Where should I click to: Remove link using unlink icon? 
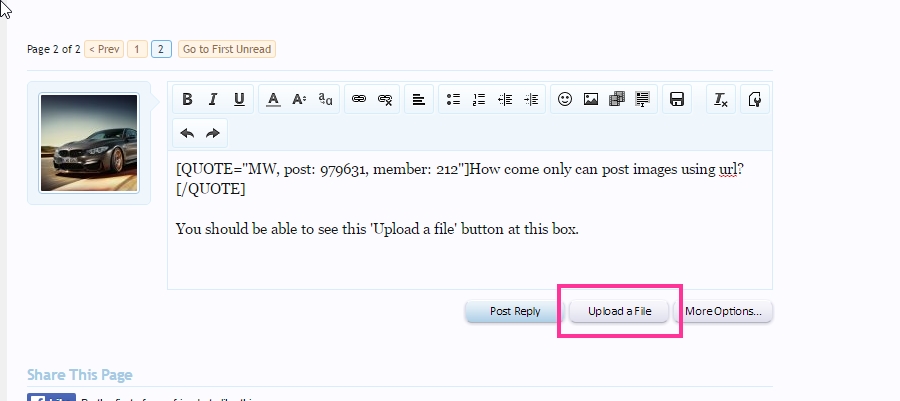pyautogui.click(x=385, y=99)
